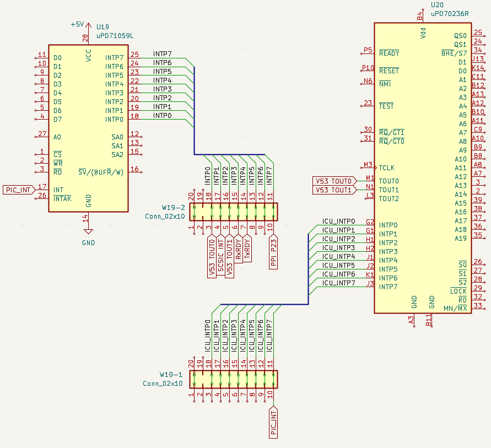The width and height of the screenshot is (491, 448).
Task: Select the W19-1 connector symbol body
Action: pos(234,379)
